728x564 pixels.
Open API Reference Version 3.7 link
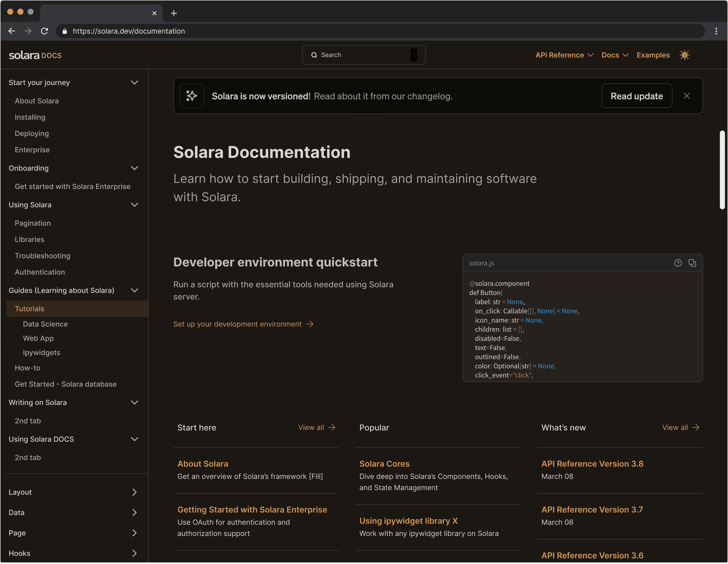(592, 510)
